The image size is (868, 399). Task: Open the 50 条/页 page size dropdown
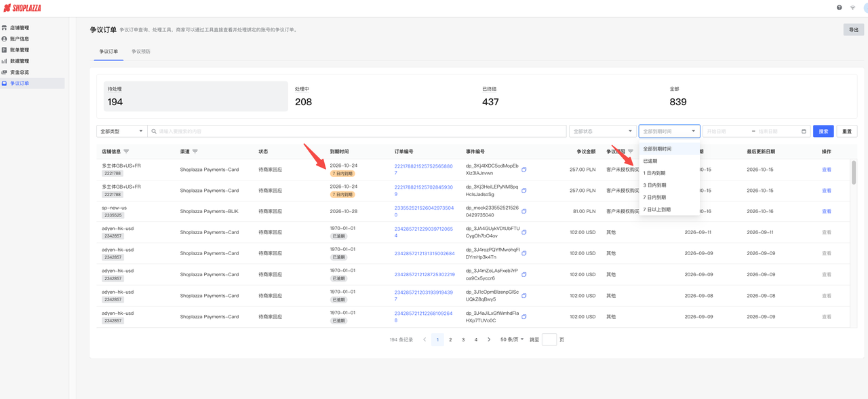coord(512,339)
